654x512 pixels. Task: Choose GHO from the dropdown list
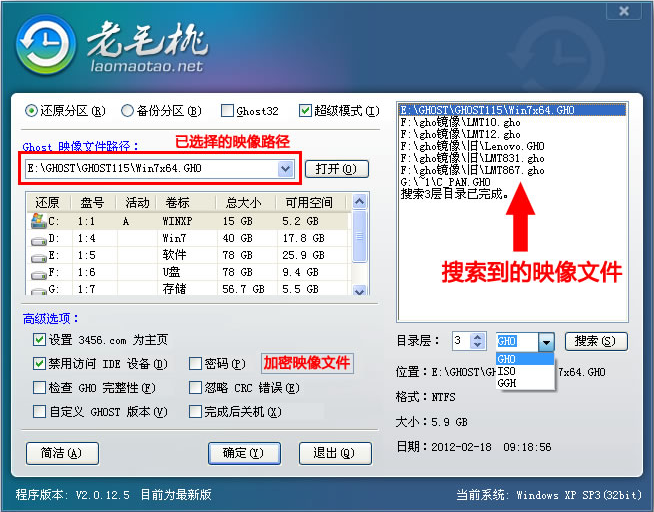point(525,359)
